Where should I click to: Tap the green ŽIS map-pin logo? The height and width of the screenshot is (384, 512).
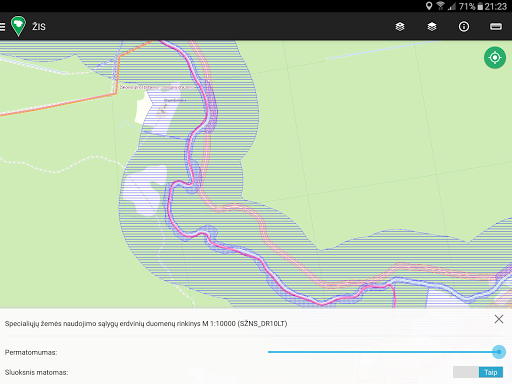point(18,26)
